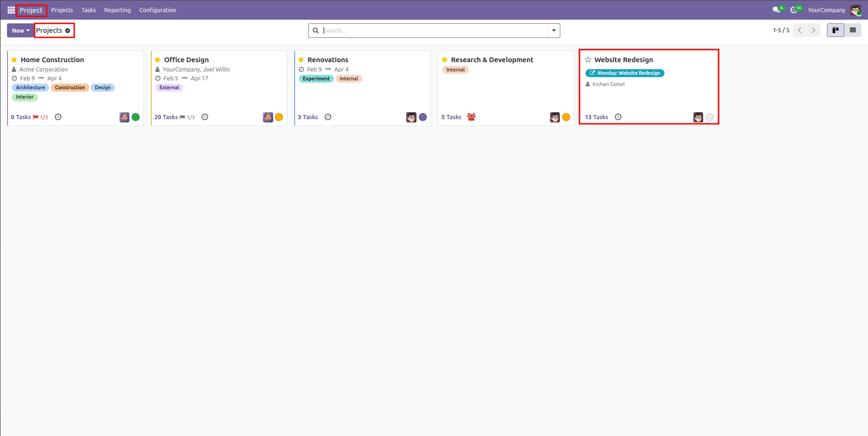Expand the search options dropdown arrow
Screen dimensions: 868x436
pyautogui.click(x=554, y=30)
